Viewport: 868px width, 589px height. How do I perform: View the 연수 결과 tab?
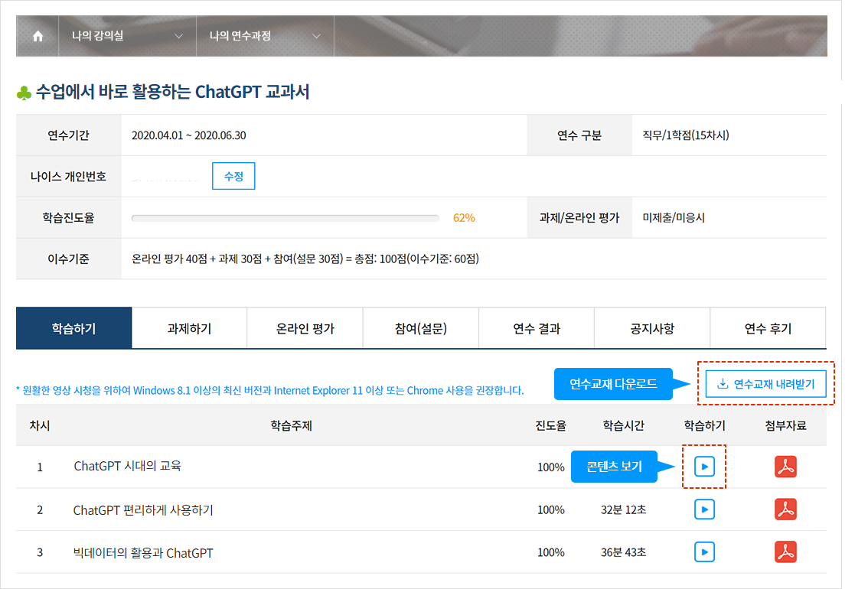click(537, 328)
